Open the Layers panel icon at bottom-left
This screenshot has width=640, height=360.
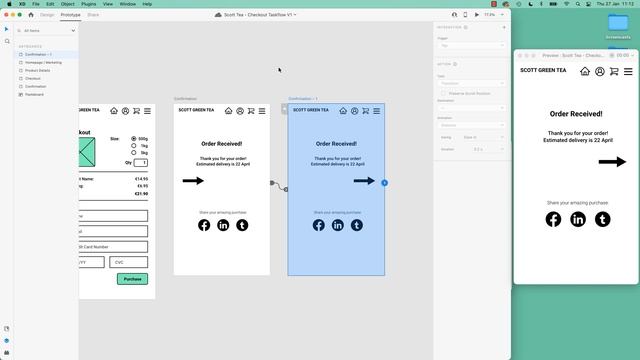pos(7,340)
